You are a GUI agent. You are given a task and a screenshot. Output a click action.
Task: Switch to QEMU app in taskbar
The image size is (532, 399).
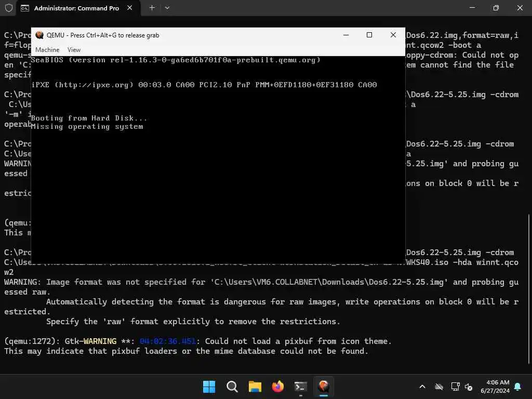[x=324, y=387]
